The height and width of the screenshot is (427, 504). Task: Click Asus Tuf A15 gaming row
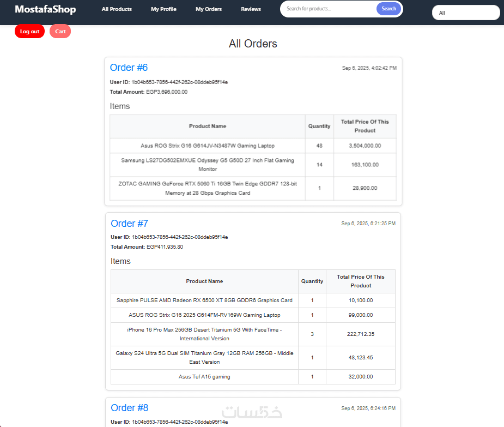(253, 376)
